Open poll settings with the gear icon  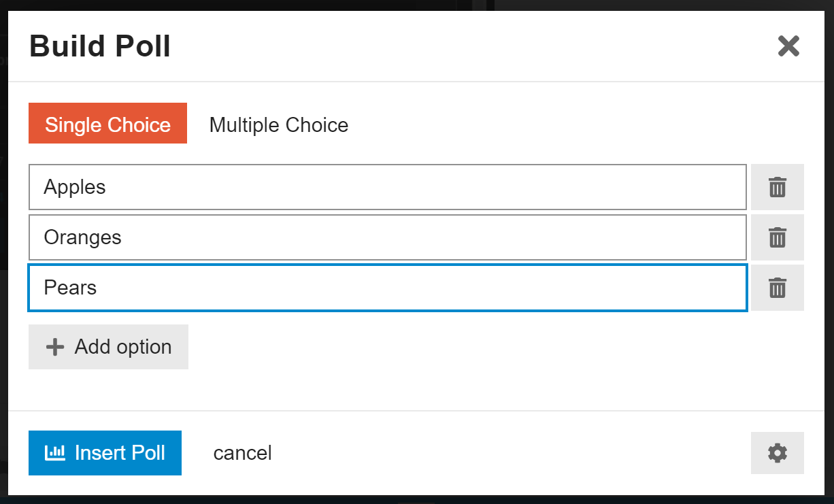(777, 453)
